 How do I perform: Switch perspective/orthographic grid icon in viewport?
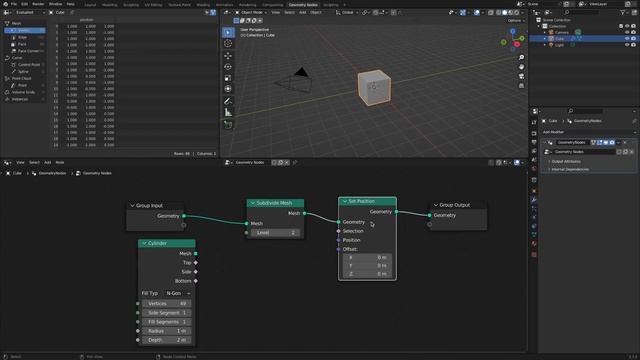point(521,86)
